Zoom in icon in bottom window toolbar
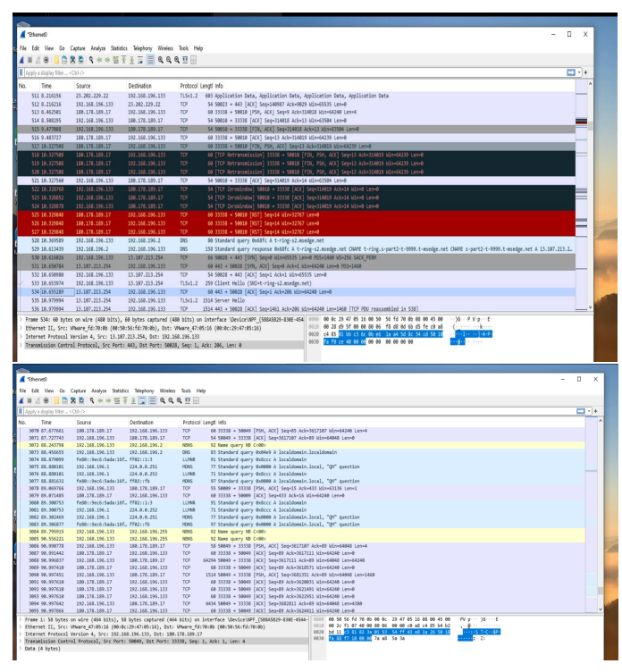The width and height of the screenshot is (622, 672). [163, 400]
